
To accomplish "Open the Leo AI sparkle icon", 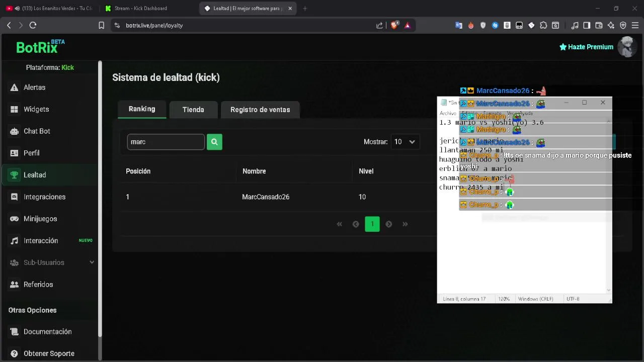I will tap(611, 25).
